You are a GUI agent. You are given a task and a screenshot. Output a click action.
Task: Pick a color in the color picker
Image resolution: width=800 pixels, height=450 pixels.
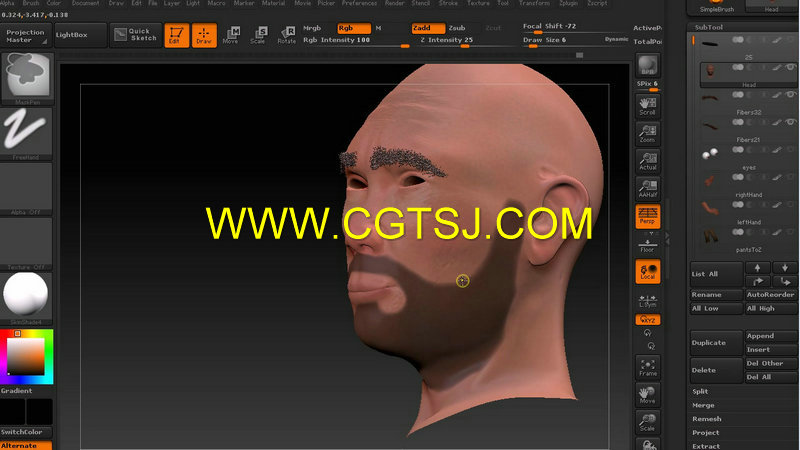(x=26, y=356)
